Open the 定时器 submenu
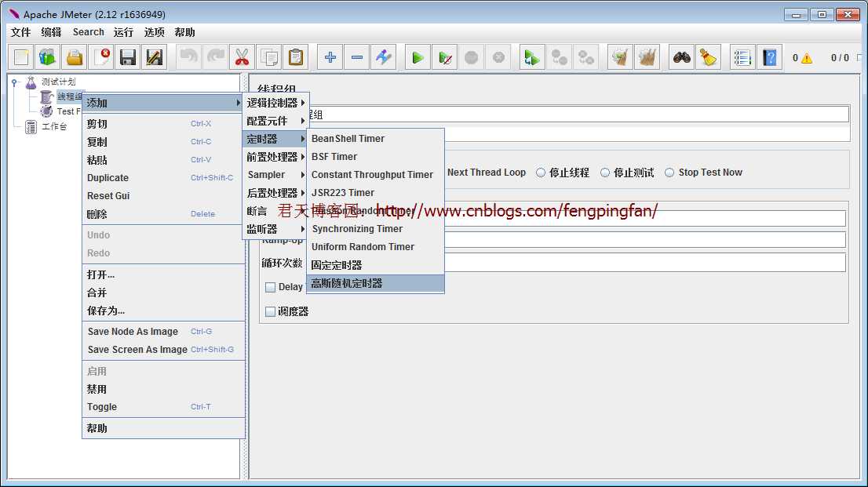 [275, 139]
